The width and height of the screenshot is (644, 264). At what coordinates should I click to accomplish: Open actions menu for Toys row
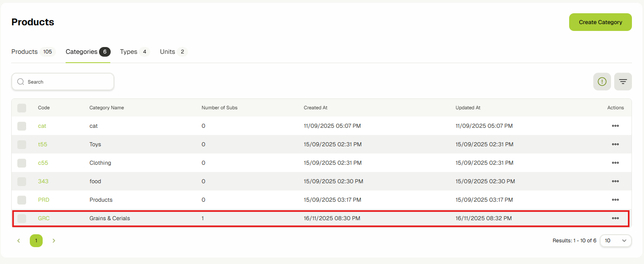point(615,144)
